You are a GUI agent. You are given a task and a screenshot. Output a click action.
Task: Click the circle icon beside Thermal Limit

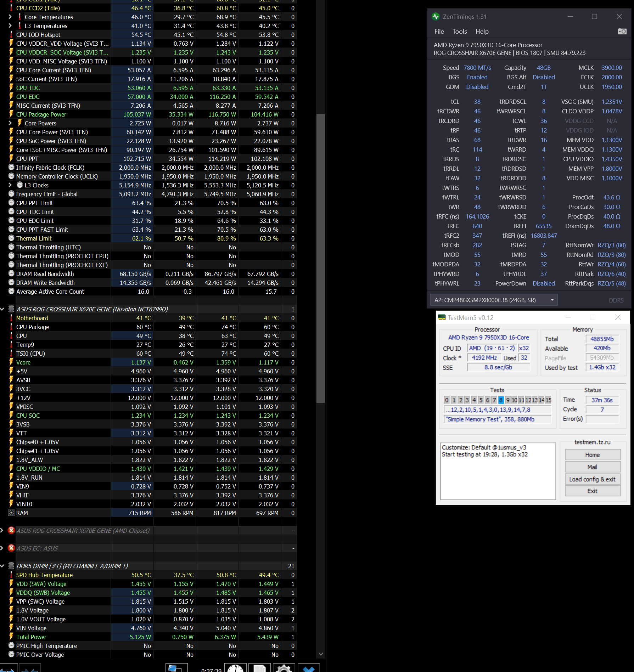click(x=11, y=238)
